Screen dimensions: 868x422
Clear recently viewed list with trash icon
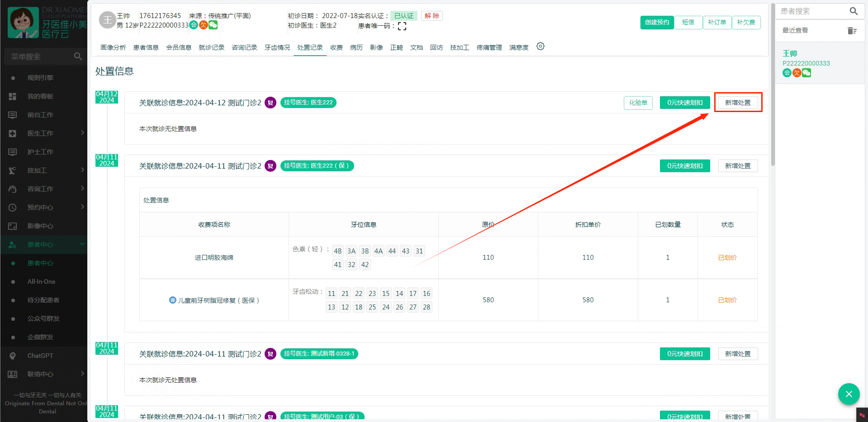click(852, 31)
